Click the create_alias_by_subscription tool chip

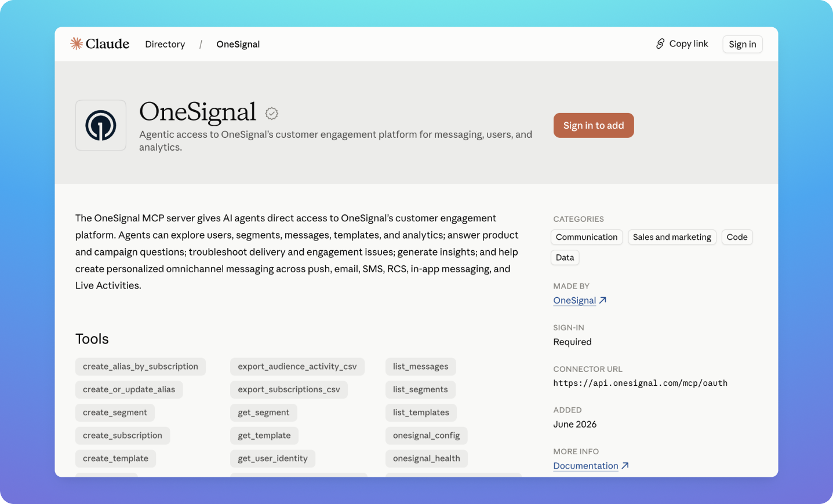point(140,366)
